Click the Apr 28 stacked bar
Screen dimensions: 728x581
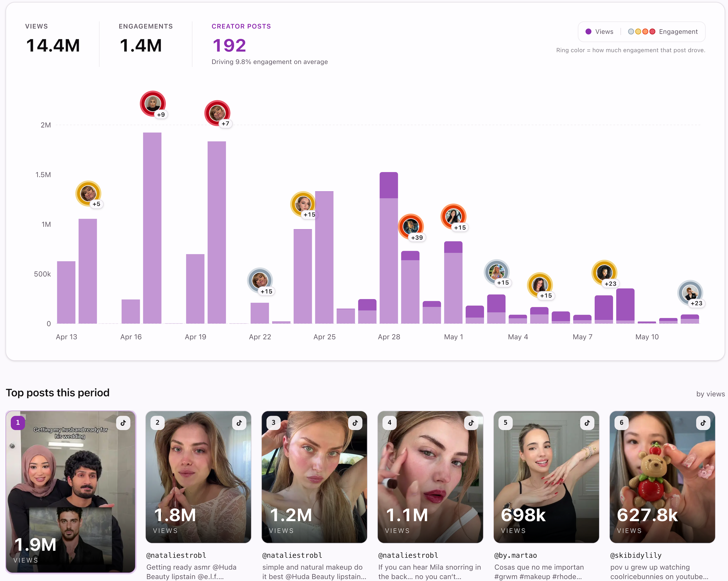tap(389, 248)
